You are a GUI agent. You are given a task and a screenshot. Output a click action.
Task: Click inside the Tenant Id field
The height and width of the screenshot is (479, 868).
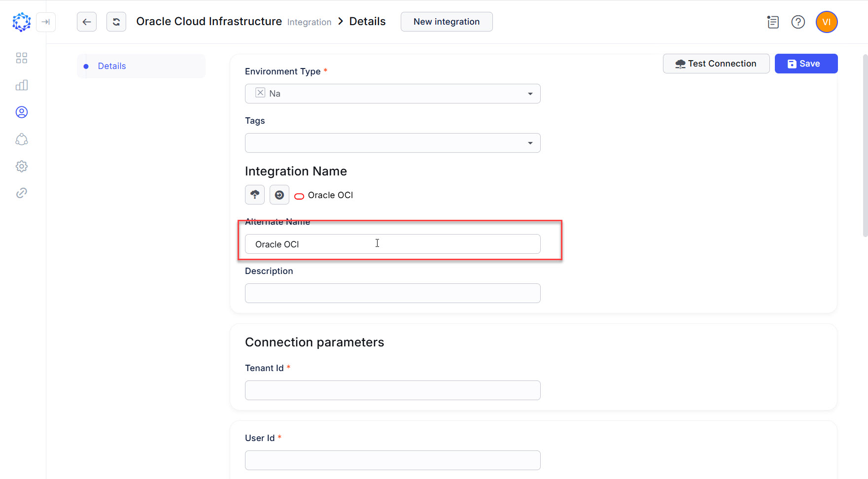coord(392,390)
